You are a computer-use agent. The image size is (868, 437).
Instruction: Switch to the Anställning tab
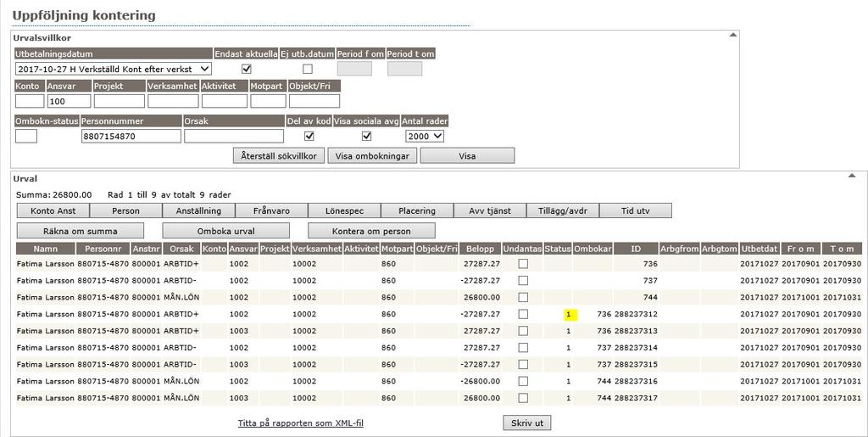[x=198, y=210]
